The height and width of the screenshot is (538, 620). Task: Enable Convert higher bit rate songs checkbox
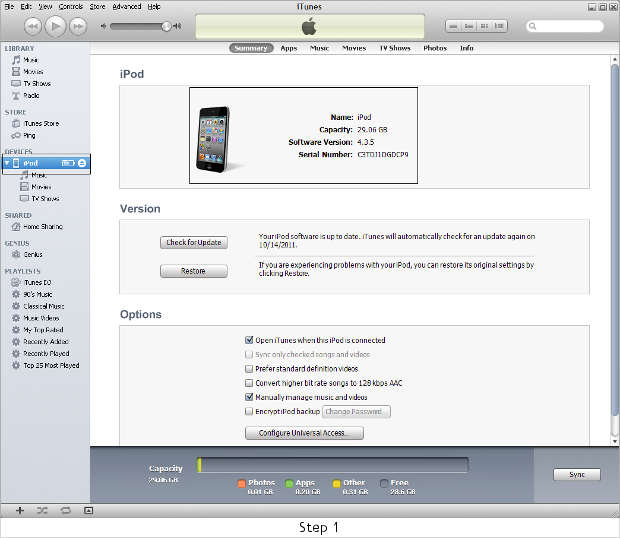249,383
